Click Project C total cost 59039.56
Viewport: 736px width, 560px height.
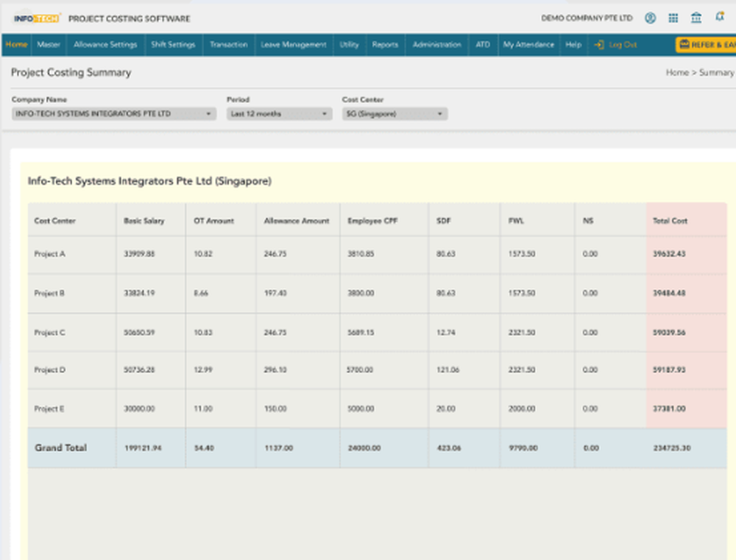coord(669,333)
